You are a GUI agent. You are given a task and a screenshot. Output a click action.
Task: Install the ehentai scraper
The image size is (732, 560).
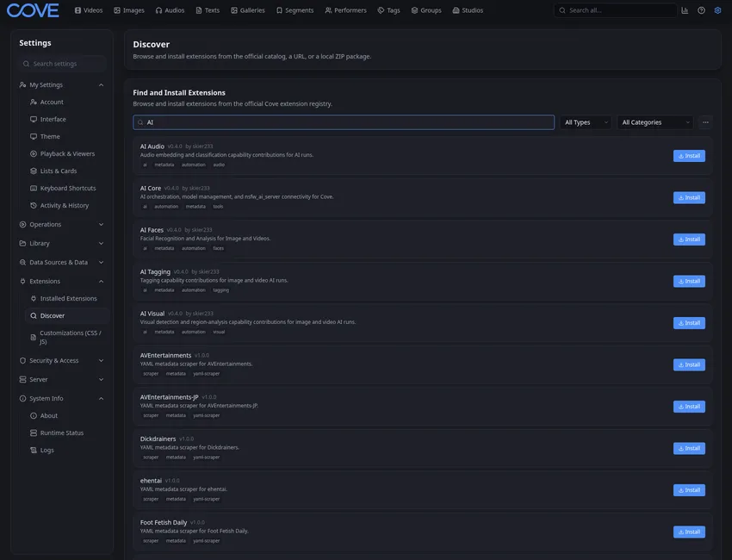689,490
